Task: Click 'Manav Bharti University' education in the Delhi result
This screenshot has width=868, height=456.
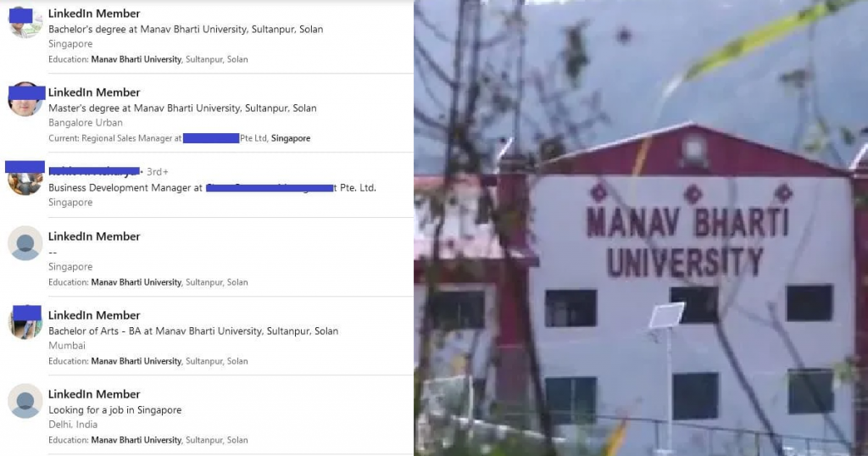Action: pos(136,441)
